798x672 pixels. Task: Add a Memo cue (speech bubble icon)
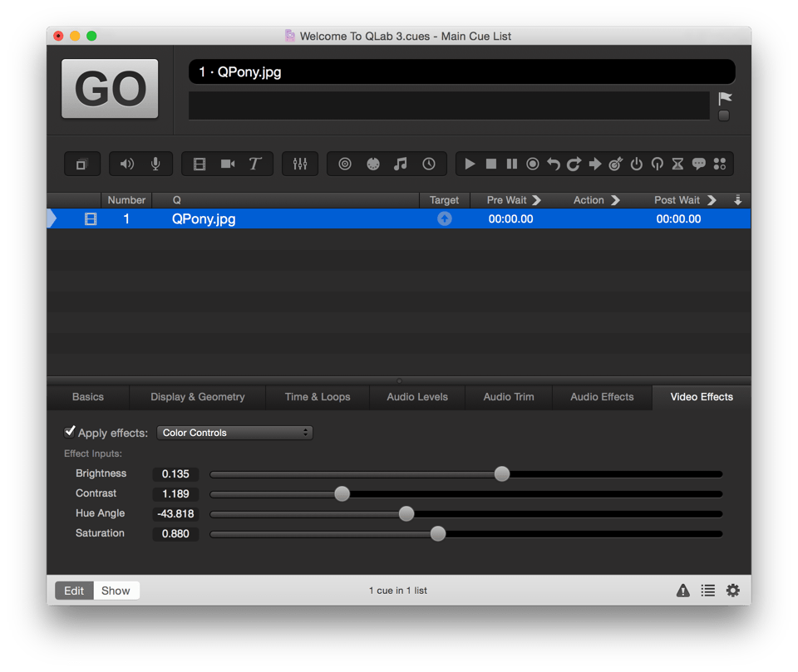click(699, 164)
